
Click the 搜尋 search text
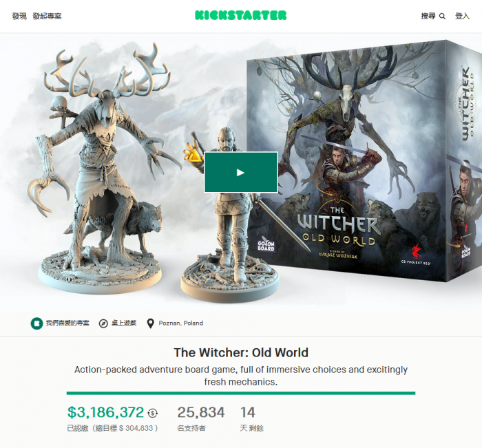tap(428, 16)
